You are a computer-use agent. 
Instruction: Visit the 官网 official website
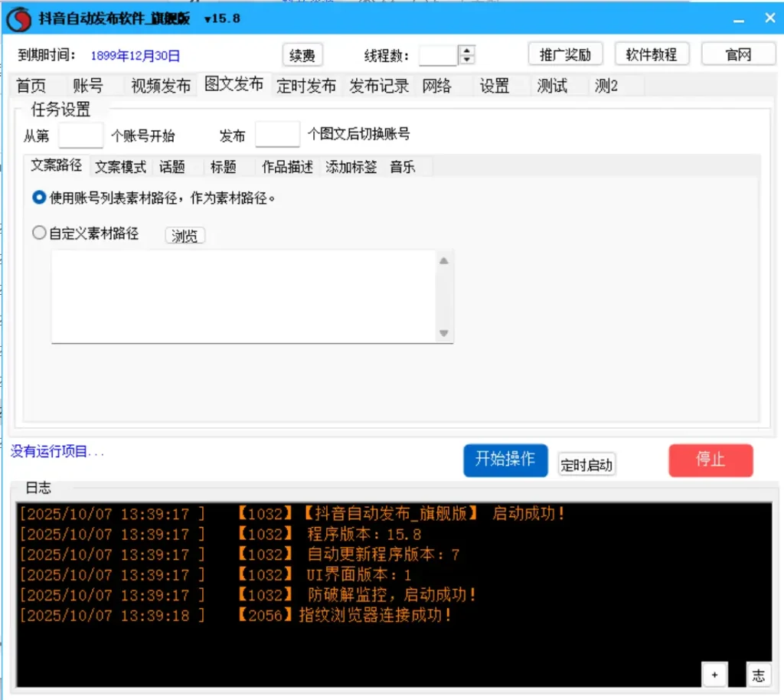coord(737,54)
